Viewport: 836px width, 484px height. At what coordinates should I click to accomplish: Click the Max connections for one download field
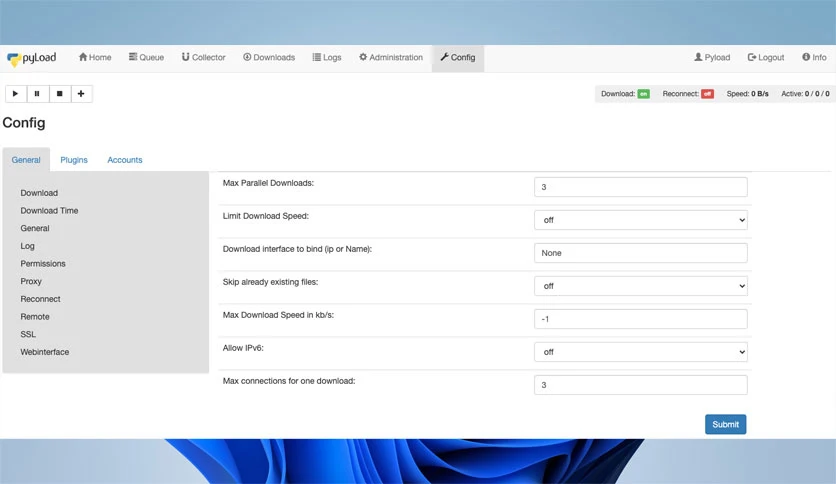click(x=640, y=385)
